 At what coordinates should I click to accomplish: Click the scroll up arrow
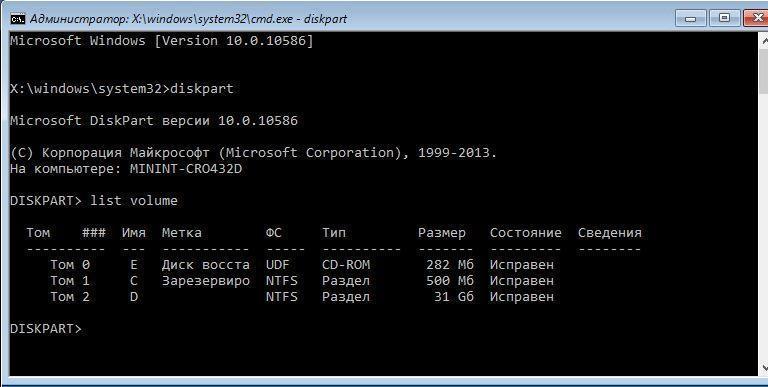(x=764, y=41)
